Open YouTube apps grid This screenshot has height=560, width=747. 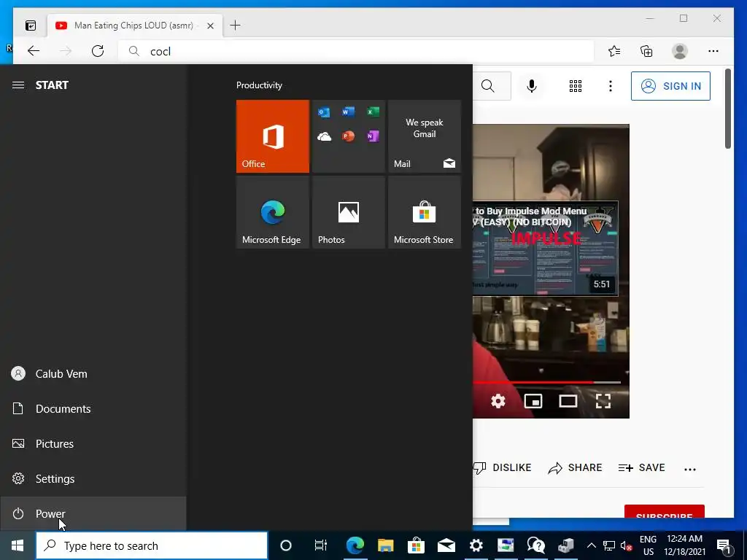coord(576,86)
